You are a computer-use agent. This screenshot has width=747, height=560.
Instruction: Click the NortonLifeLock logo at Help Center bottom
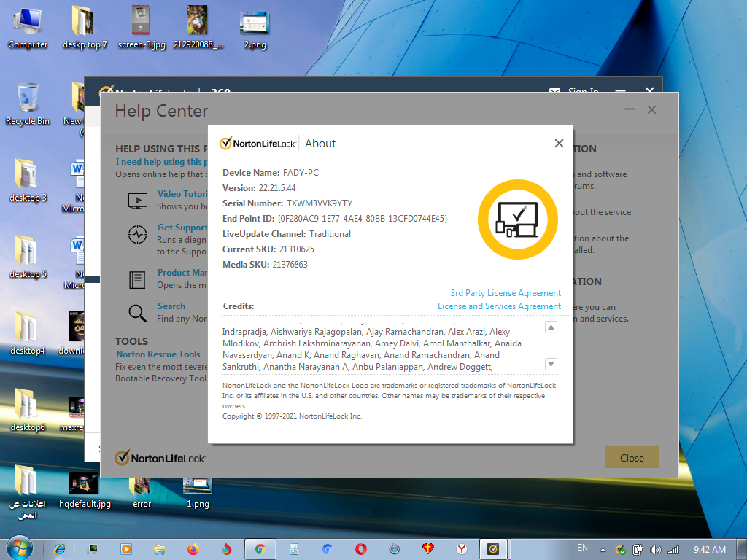[160, 458]
